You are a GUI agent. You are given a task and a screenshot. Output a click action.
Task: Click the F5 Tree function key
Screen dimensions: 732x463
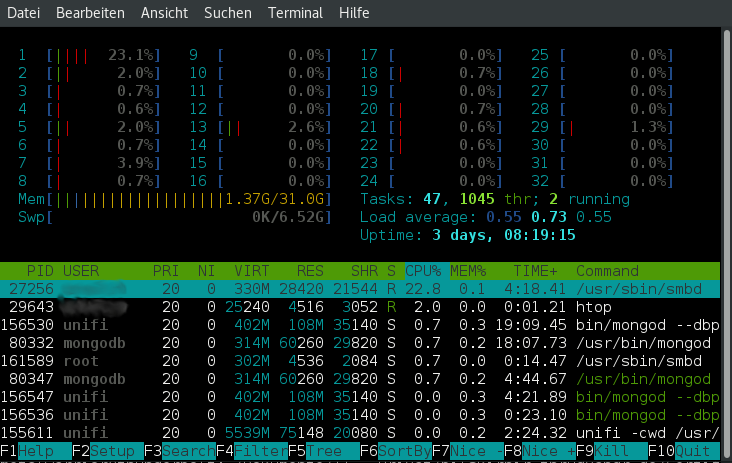324,451
